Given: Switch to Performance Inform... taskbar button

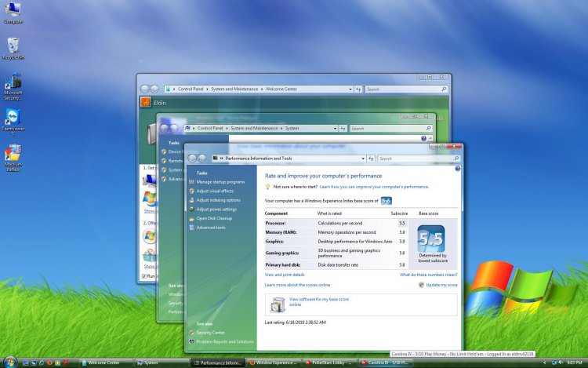Looking at the screenshot, I should pyautogui.click(x=218, y=363).
